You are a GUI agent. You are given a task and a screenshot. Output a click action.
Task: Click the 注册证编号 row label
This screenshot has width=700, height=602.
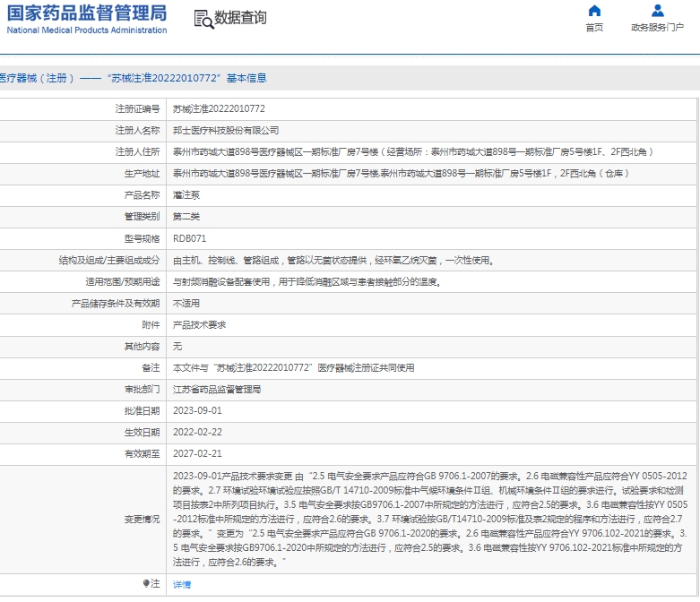tap(137, 109)
